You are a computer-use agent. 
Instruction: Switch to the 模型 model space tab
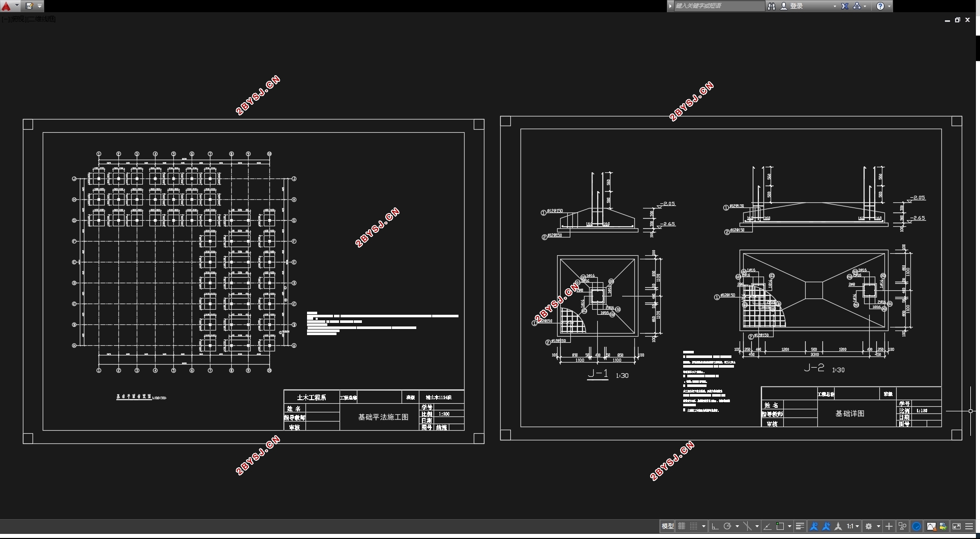coord(667,526)
